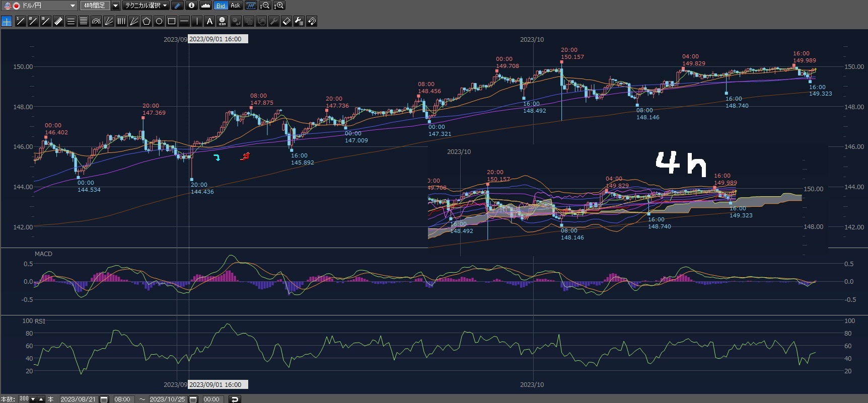
Task: Choose the pentagon shape drawing tool
Action: pyautogui.click(x=147, y=21)
